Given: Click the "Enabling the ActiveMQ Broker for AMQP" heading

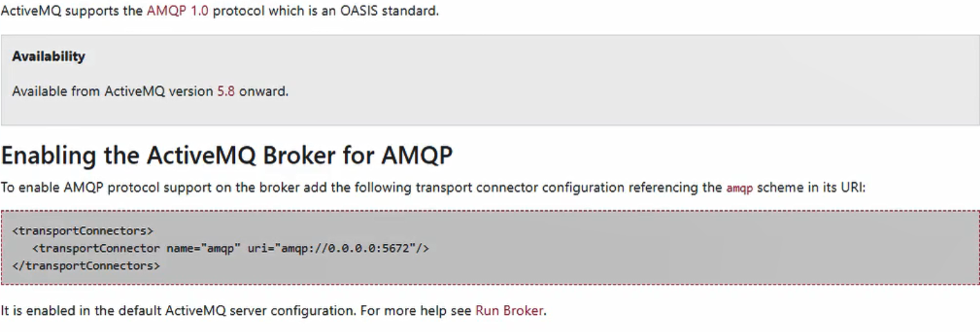Looking at the screenshot, I should pyautogui.click(x=227, y=156).
